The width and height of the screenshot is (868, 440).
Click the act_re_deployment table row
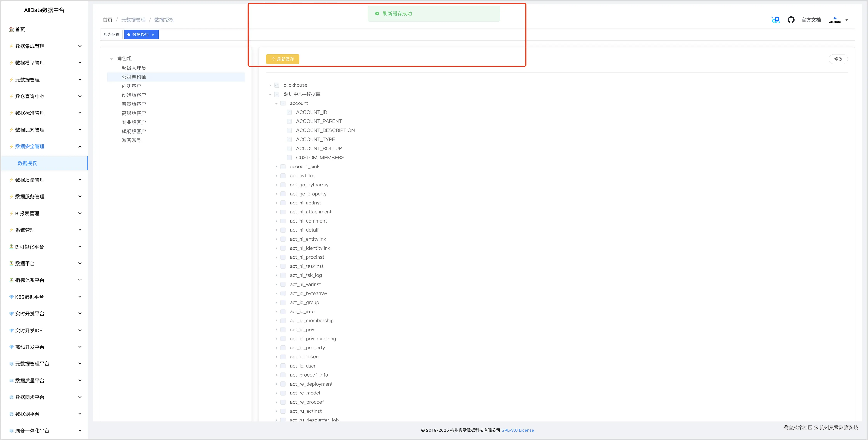tap(311, 384)
